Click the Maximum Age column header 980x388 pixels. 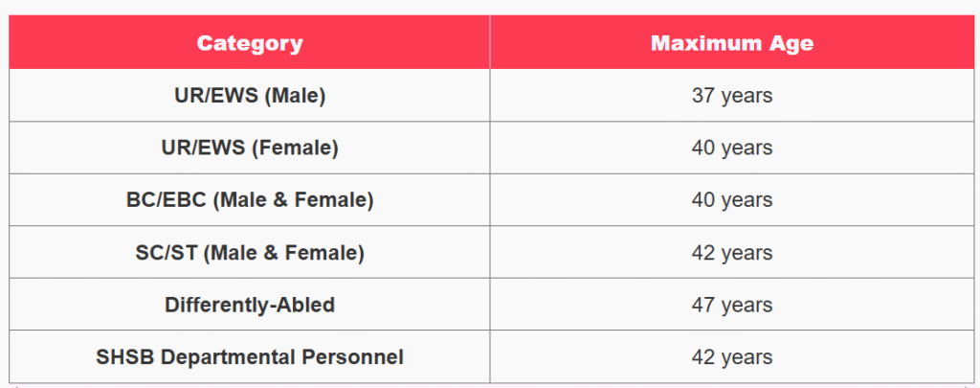pos(732,42)
